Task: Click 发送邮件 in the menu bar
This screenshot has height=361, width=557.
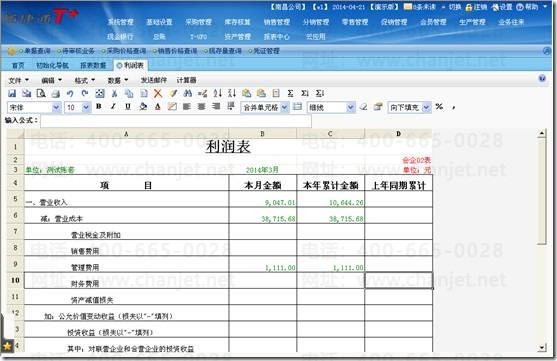Action: click(153, 80)
